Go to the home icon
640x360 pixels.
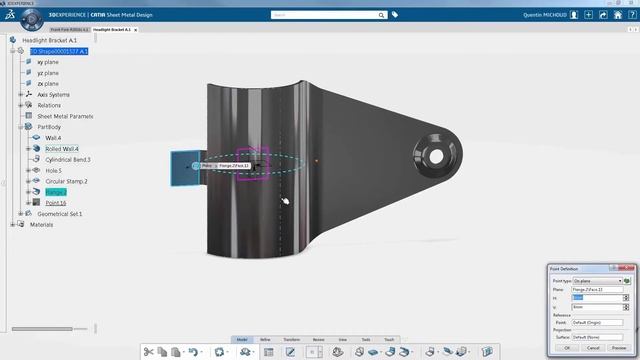coord(618,15)
